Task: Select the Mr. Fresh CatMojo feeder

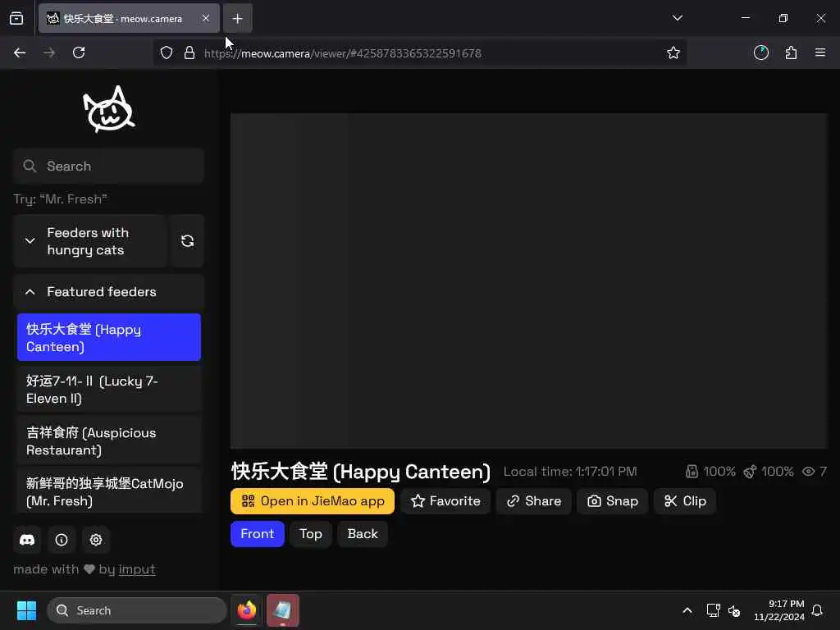Action: (109, 491)
